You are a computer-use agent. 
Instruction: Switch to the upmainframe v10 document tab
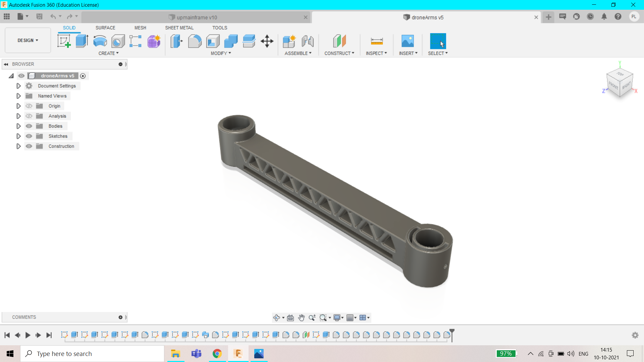[196, 17]
